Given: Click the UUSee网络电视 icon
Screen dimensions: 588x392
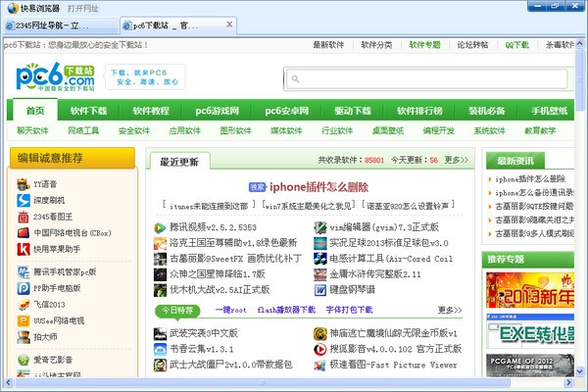Looking at the screenshot, I should pos(24,320).
